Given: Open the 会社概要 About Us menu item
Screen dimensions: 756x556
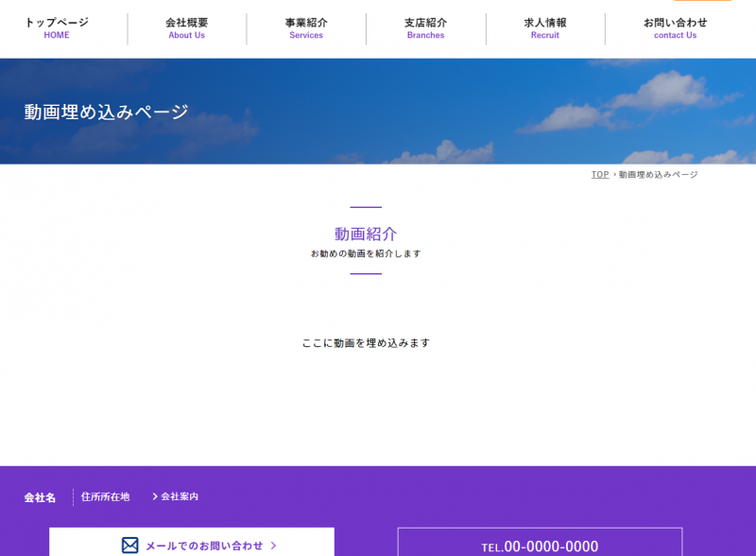Looking at the screenshot, I should (x=186, y=28).
